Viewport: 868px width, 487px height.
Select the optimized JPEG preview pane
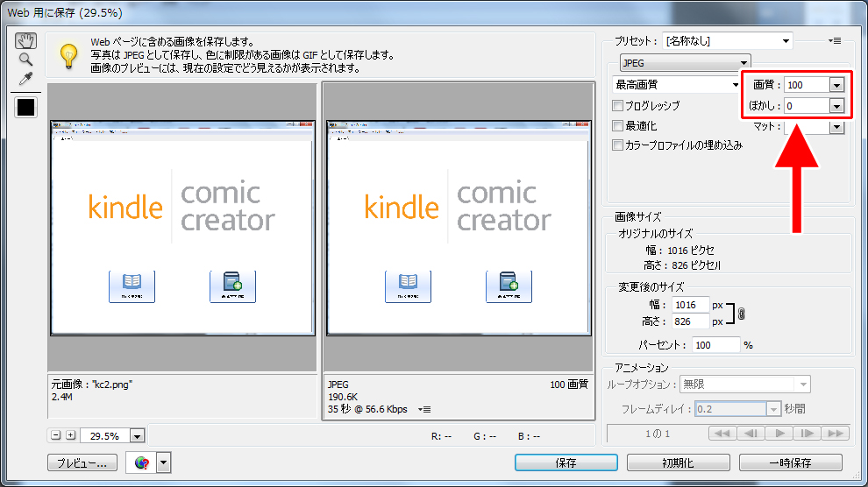tap(459, 228)
